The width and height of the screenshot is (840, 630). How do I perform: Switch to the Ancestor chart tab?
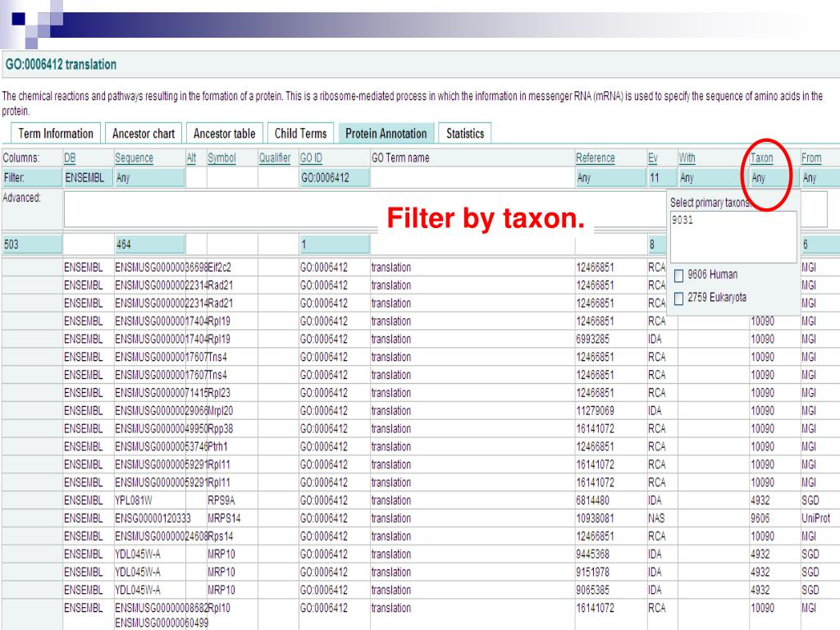144,134
